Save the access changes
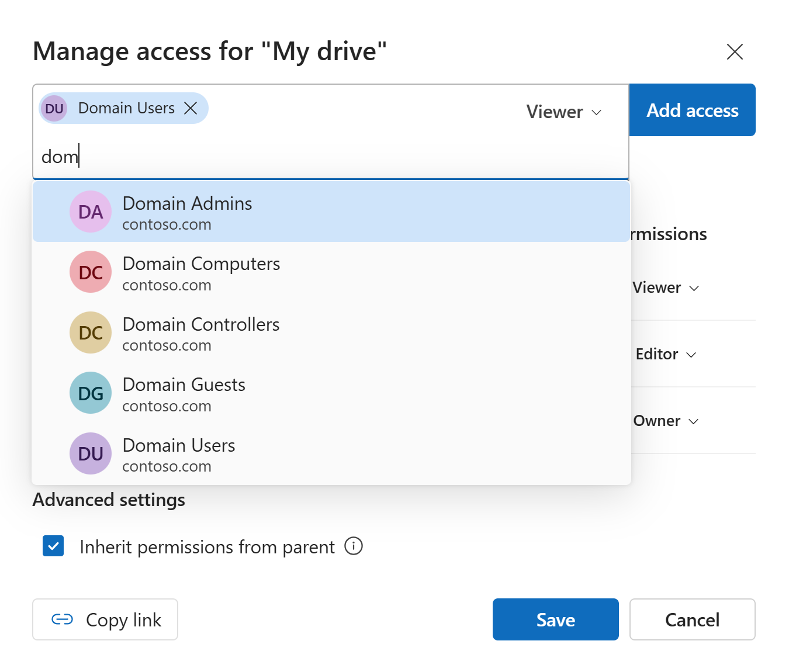The image size is (789, 672). coord(555,619)
